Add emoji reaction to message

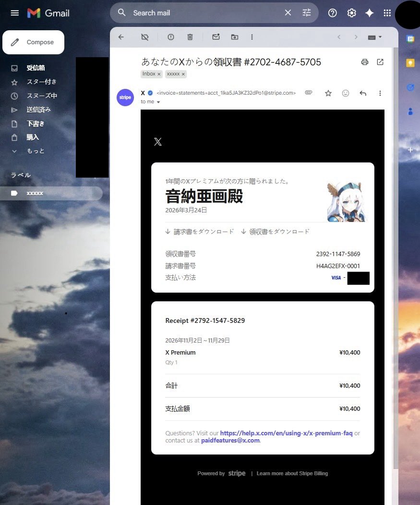tap(345, 93)
